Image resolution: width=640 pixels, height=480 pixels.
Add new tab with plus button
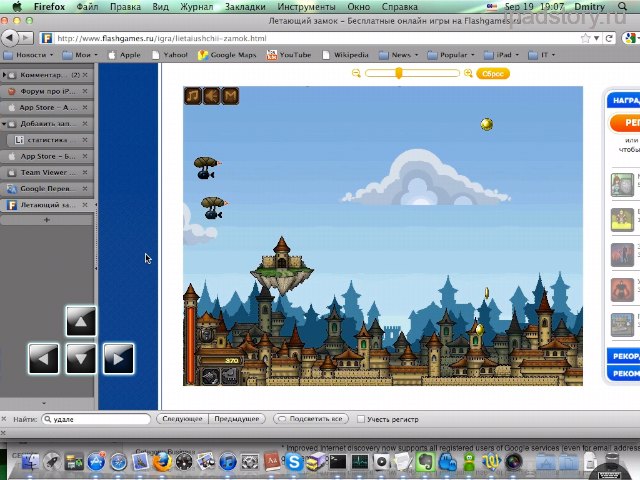47,220
